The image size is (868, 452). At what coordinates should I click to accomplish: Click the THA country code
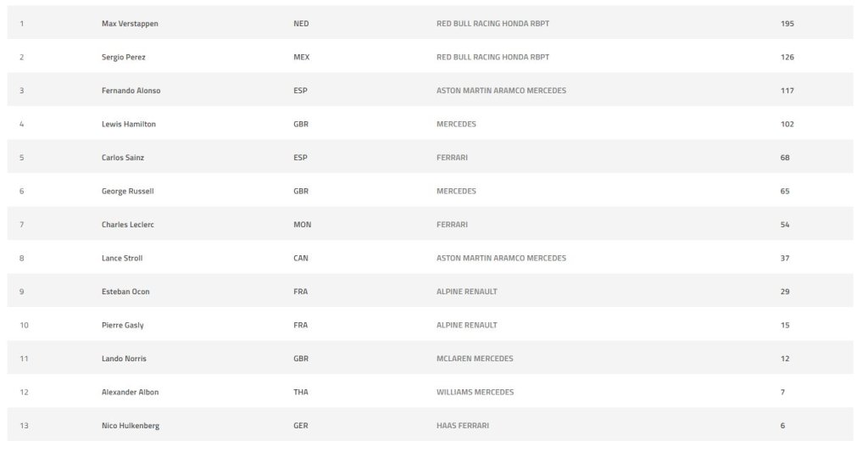(301, 392)
